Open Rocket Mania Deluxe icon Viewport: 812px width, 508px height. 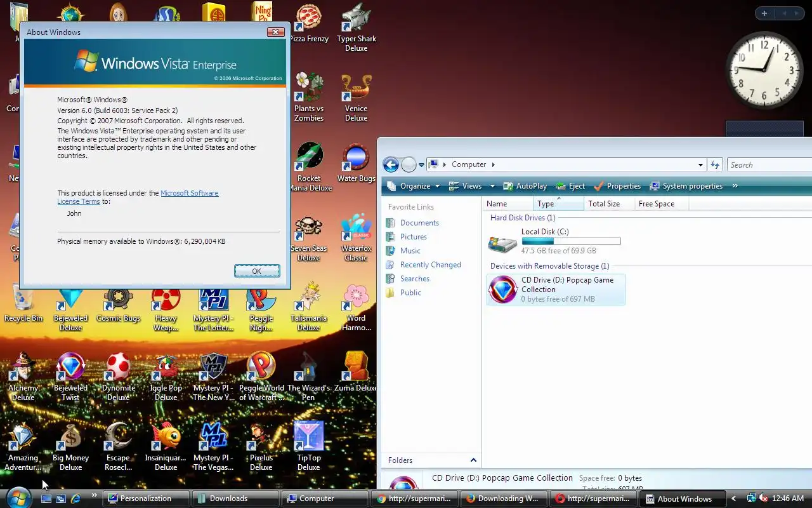pos(309,167)
